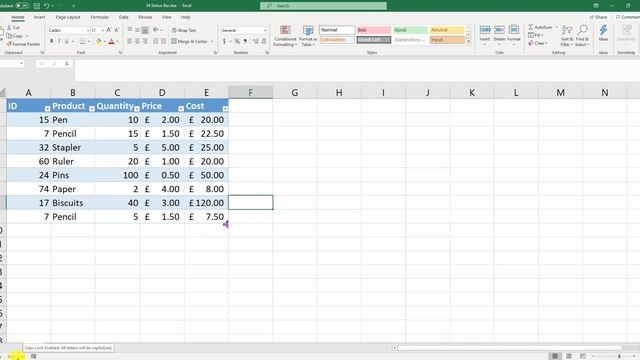Apply the Bad cell style

[x=373, y=30]
